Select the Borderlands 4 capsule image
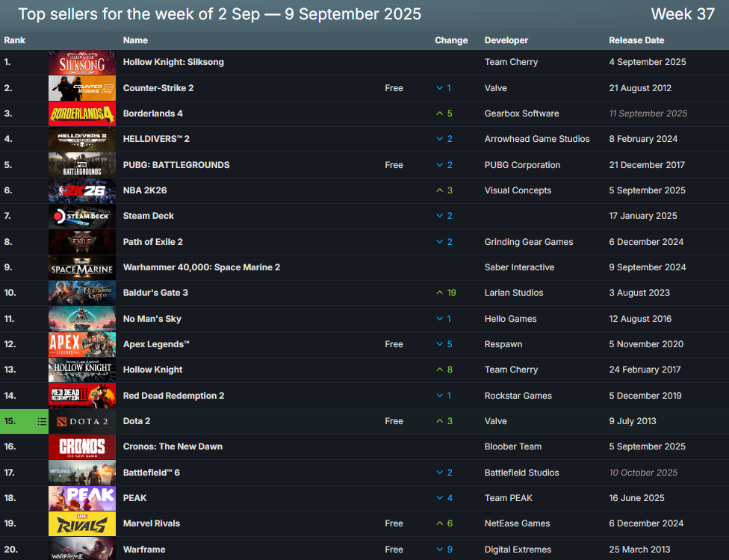This screenshot has height=560, width=729. tap(82, 113)
